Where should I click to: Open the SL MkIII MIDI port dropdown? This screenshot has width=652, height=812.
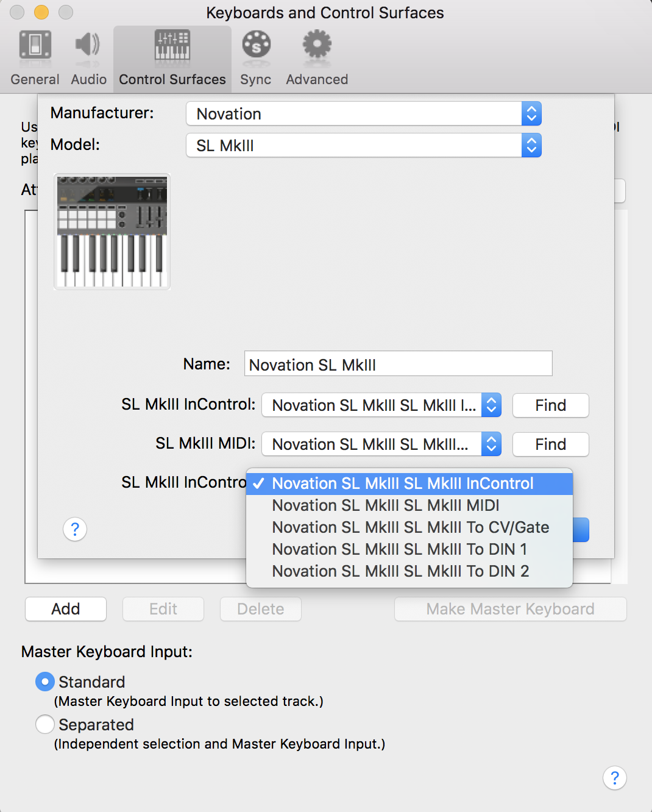tap(381, 444)
